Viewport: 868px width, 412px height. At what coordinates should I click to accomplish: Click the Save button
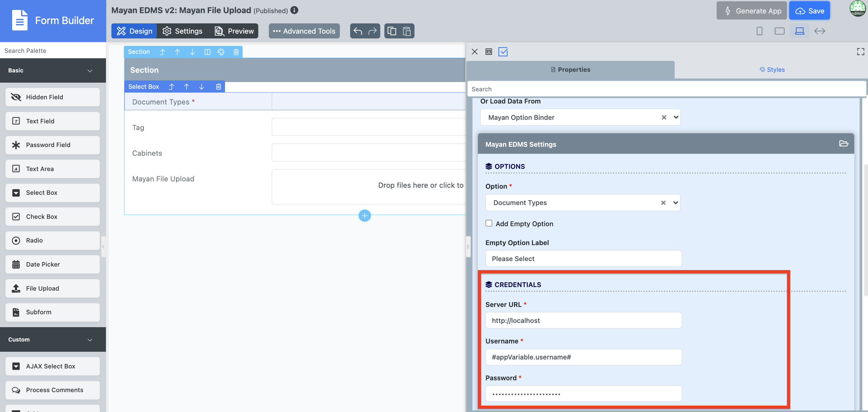pos(809,11)
